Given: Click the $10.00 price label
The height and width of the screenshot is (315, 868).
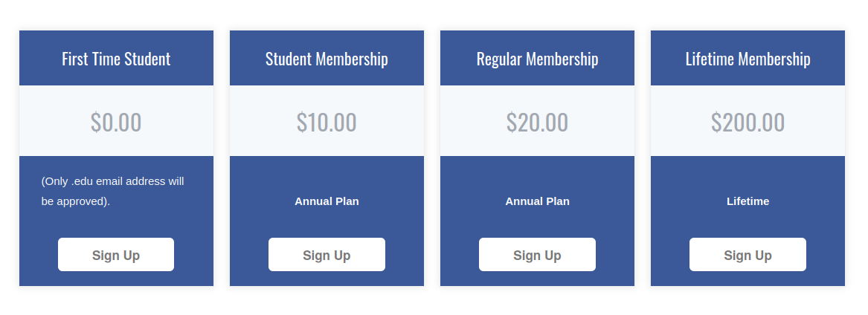Looking at the screenshot, I should click(327, 122).
